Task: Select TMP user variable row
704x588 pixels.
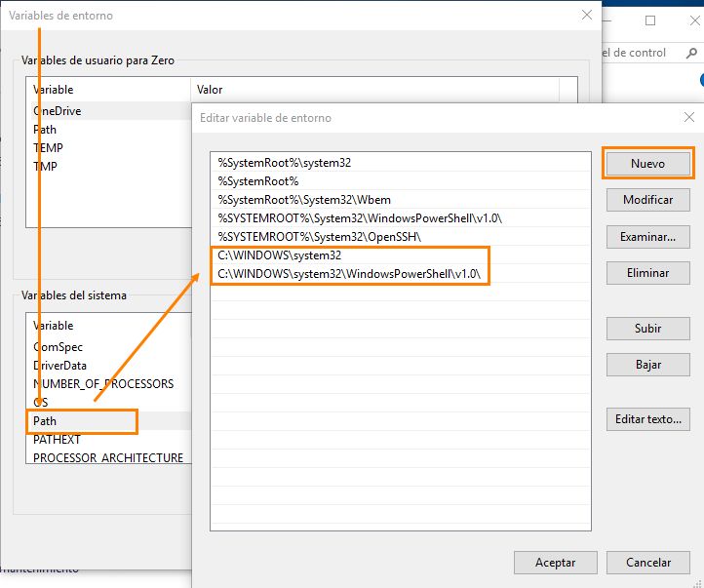Action: (109, 166)
